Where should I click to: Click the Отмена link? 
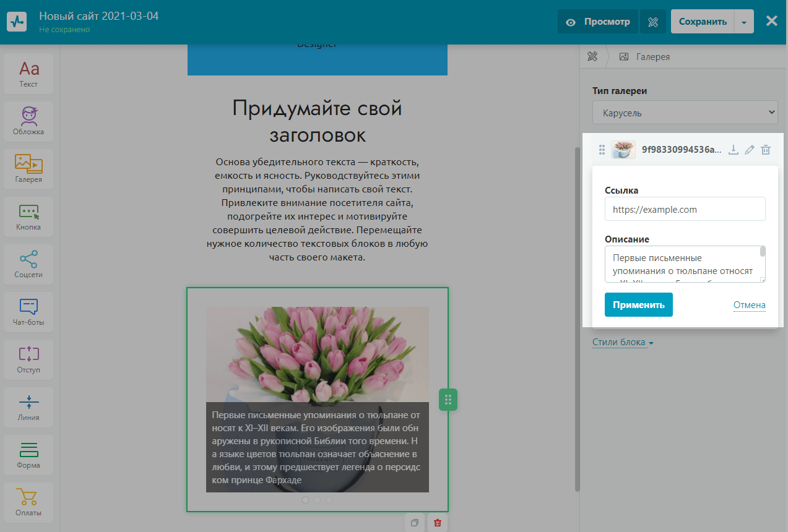point(749,305)
